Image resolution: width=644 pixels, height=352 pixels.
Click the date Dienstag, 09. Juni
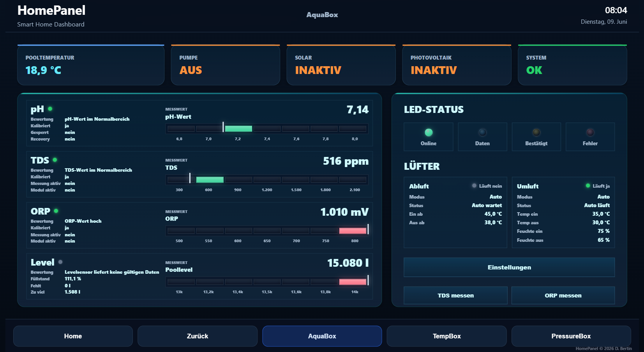[x=604, y=22]
